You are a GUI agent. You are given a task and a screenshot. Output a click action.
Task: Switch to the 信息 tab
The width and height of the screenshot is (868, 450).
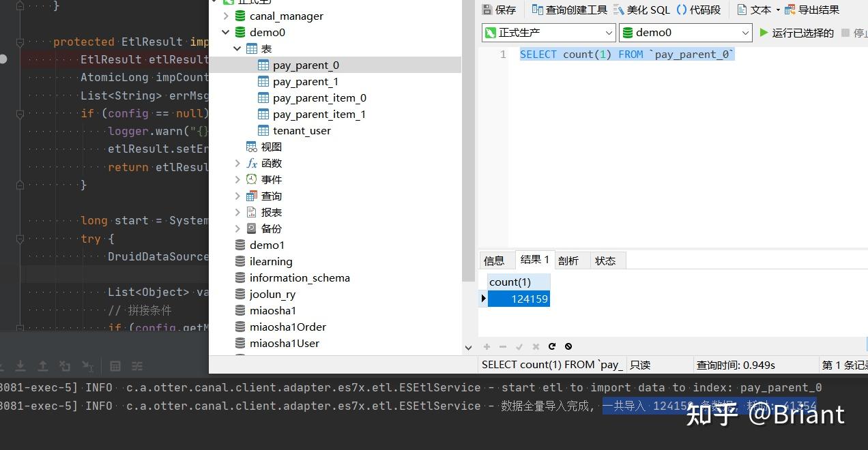coord(496,260)
